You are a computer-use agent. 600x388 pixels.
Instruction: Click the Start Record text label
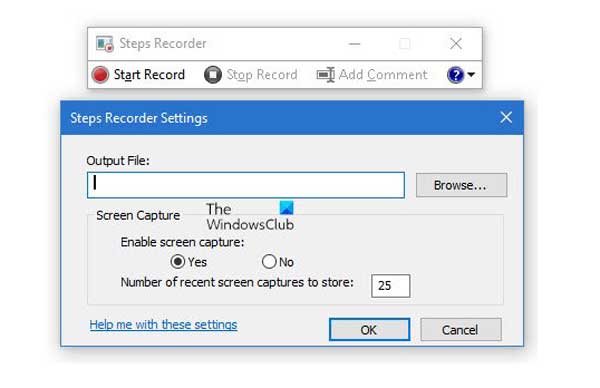pyautogui.click(x=149, y=74)
